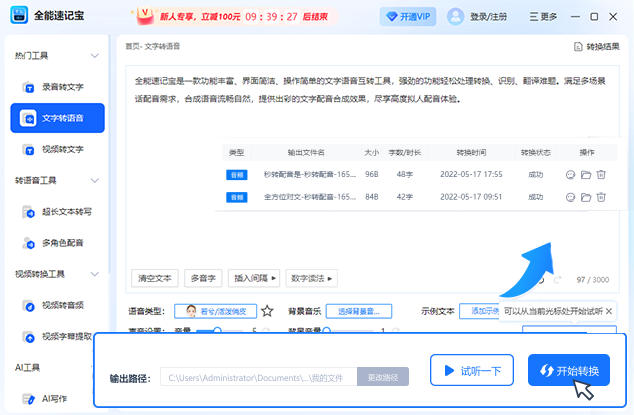This screenshot has width=634, height=415.
Task: Open the 若兮/活泼俏皮 voice selector
Action: click(216, 311)
